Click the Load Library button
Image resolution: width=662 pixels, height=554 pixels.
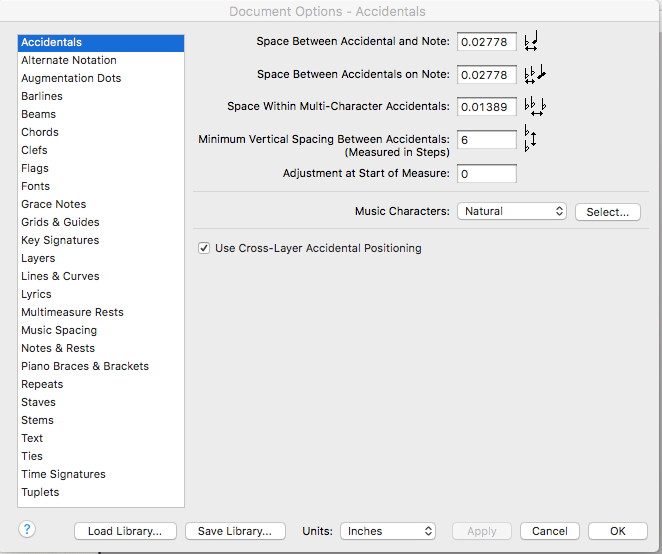tap(125, 531)
